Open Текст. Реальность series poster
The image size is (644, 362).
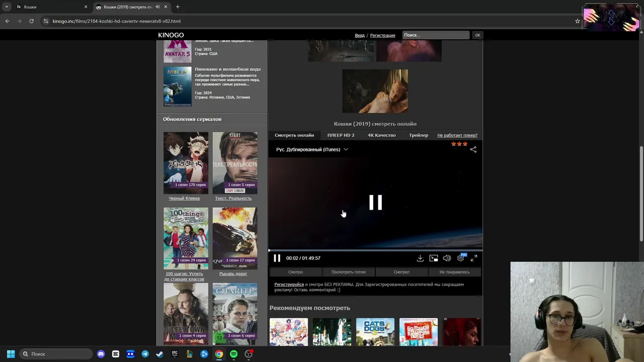[x=234, y=163]
